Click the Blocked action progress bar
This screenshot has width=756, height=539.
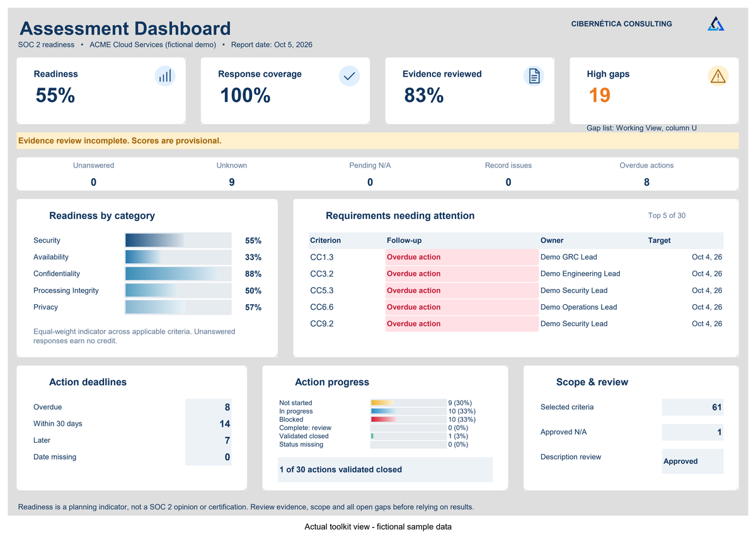tap(408, 419)
